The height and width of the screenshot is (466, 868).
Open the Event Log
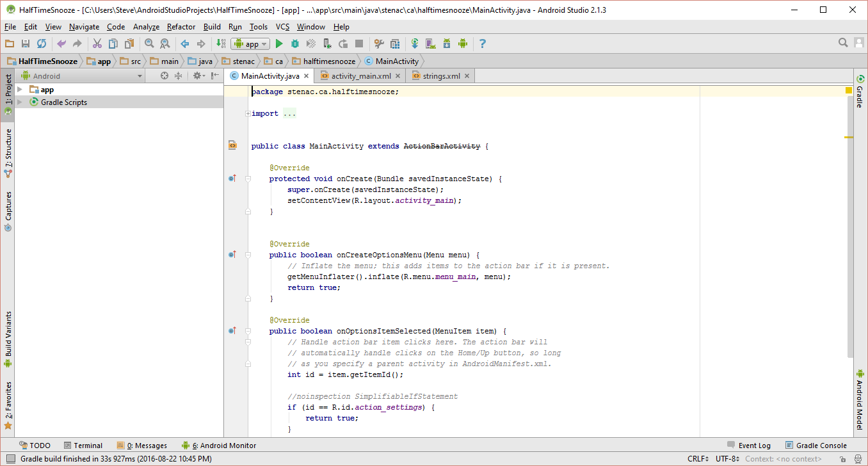click(749, 446)
